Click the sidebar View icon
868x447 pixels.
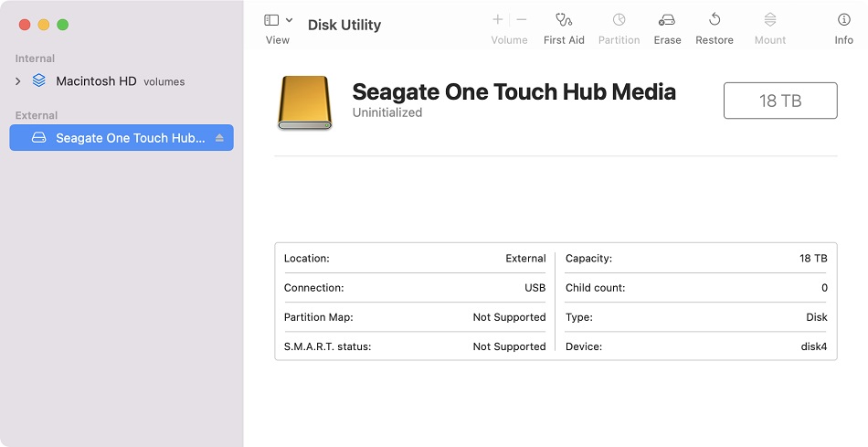pos(271,20)
